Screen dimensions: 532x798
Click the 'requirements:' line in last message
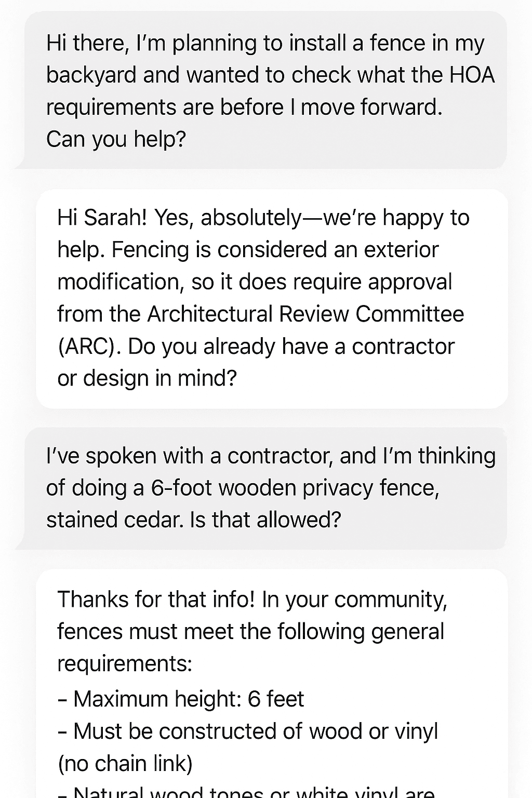125,663
